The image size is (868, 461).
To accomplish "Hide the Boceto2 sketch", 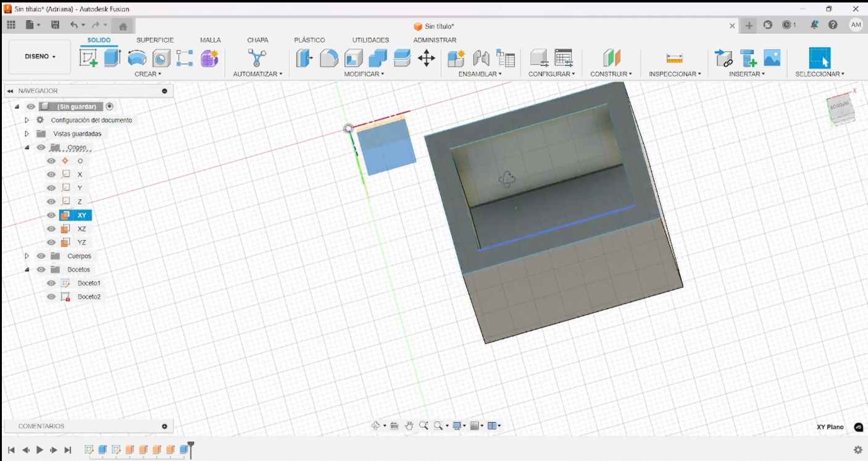I will coord(51,297).
